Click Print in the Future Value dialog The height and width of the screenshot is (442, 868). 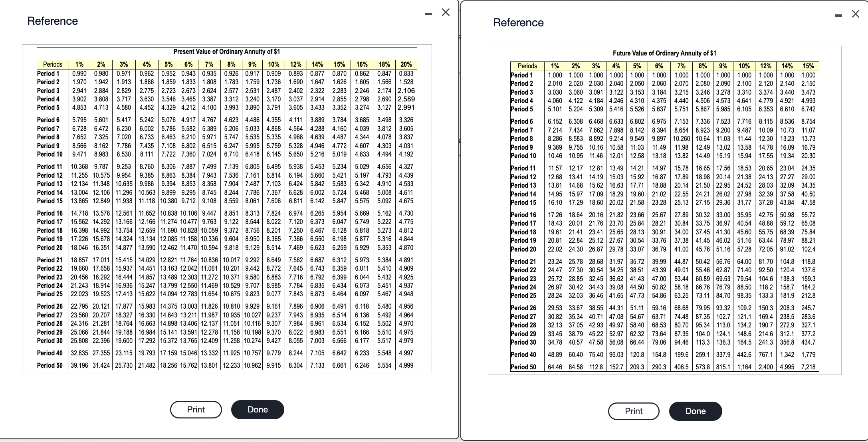click(634, 411)
